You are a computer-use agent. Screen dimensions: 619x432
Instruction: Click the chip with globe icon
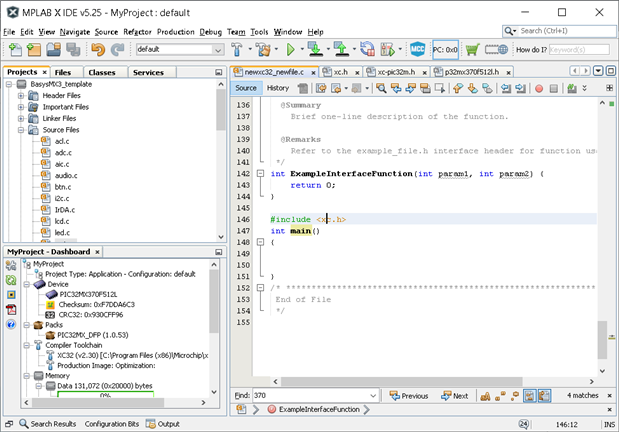tap(496, 49)
